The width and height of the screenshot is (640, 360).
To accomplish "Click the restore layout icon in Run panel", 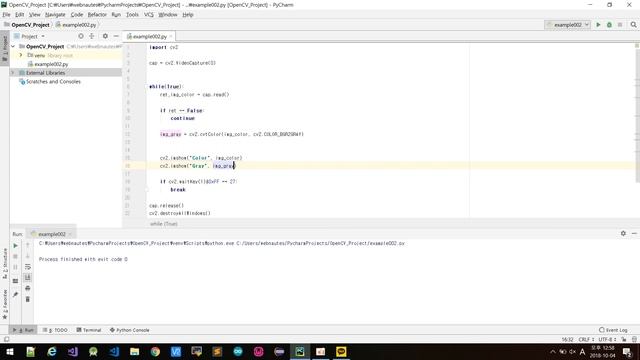I will click(16, 281).
